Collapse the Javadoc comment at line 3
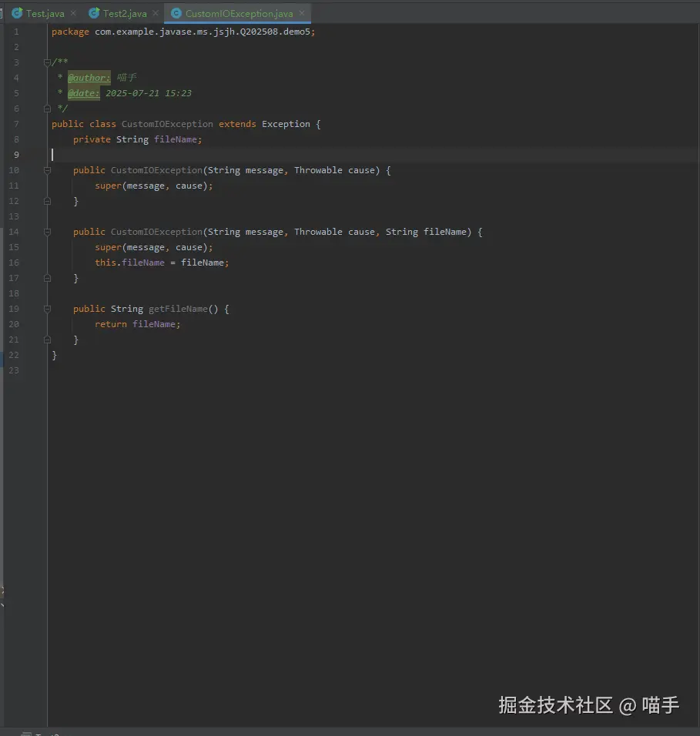Image resolution: width=700 pixels, height=736 pixels. pos(47,62)
